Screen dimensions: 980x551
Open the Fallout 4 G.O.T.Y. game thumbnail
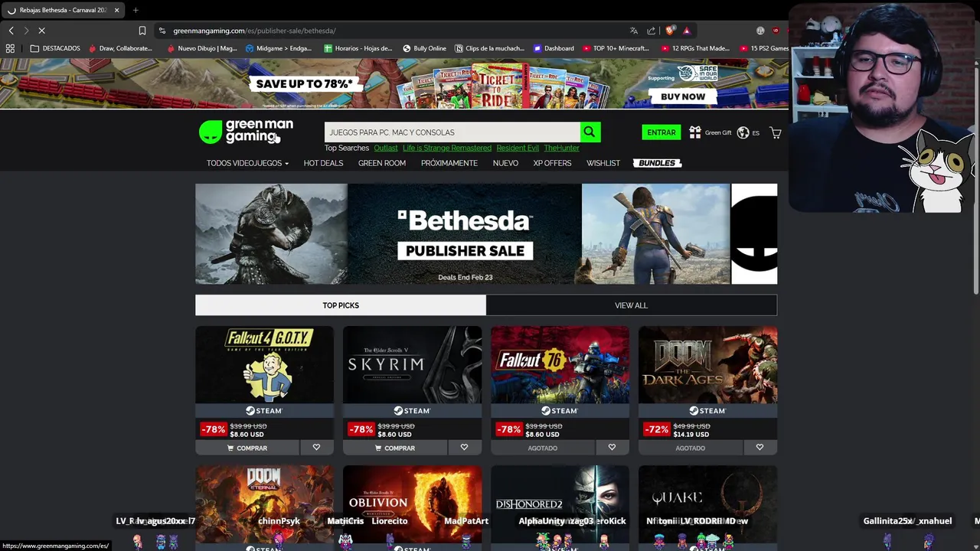pyautogui.click(x=264, y=365)
